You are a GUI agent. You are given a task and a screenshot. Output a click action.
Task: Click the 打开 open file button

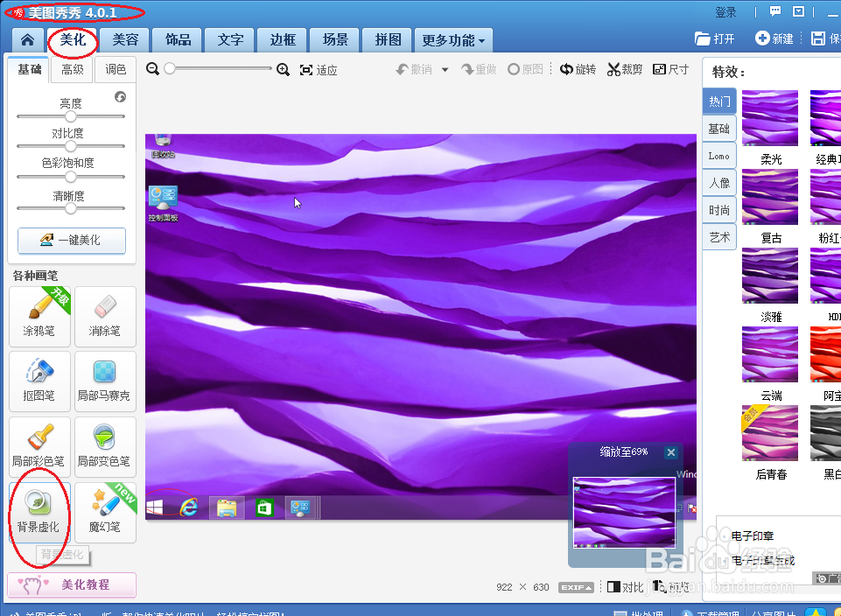tap(714, 38)
